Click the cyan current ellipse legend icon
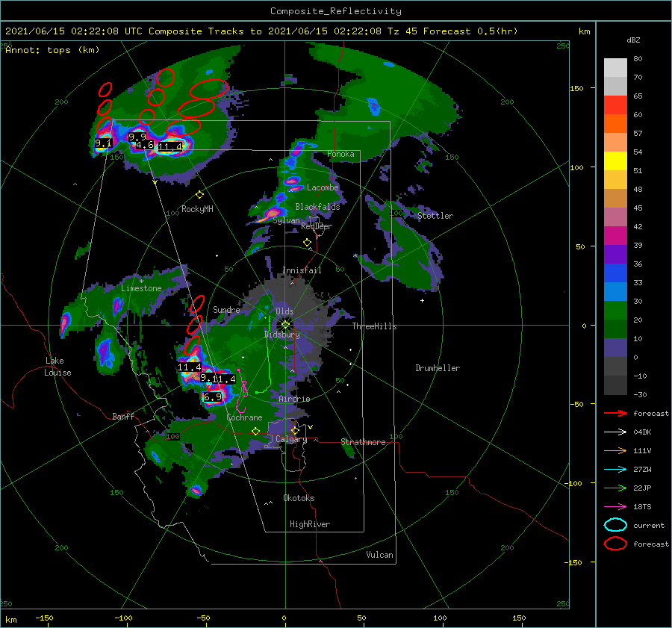This screenshot has width=672, height=628. click(615, 525)
